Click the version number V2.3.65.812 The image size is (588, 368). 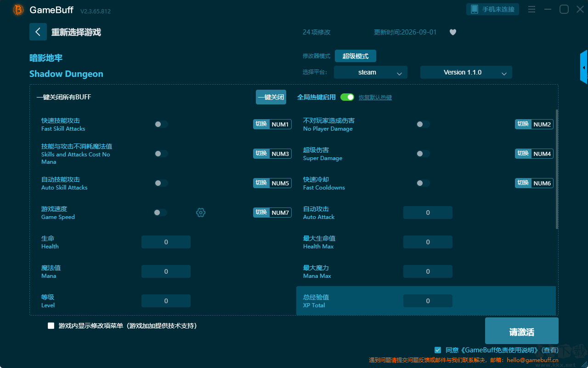pos(96,11)
